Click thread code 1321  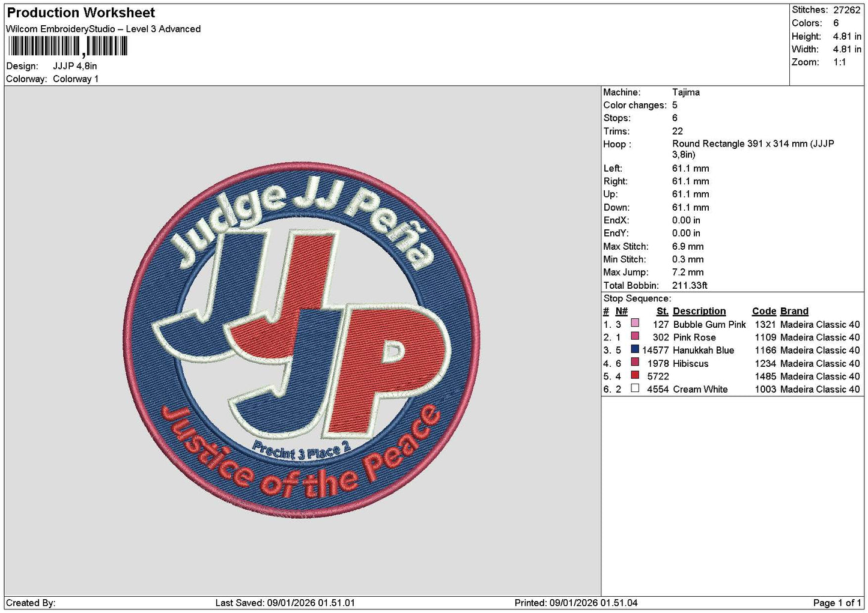(x=765, y=324)
